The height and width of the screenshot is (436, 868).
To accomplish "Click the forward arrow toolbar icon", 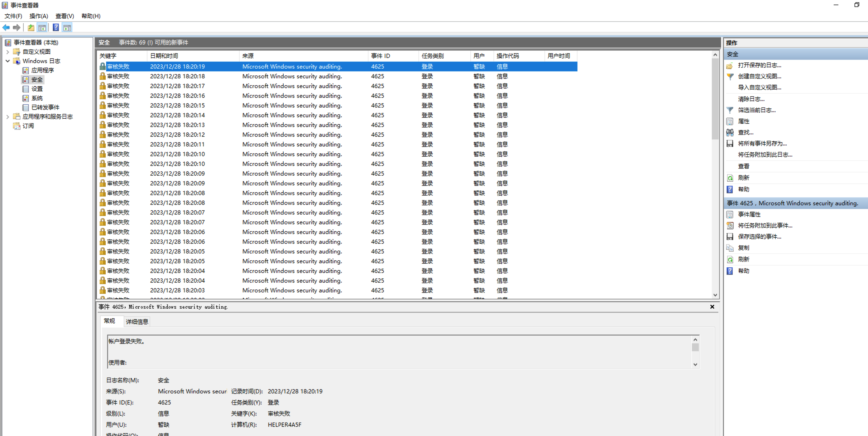I will 16,28.
